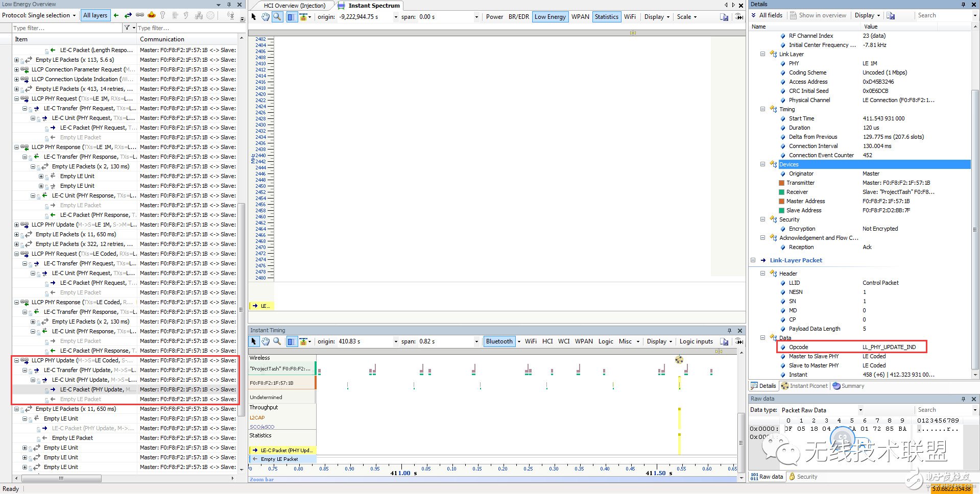The image size is (980, 494).
Task: Select pointer tool in Instant Spectrum toolbar
Action: click(254, 17)
